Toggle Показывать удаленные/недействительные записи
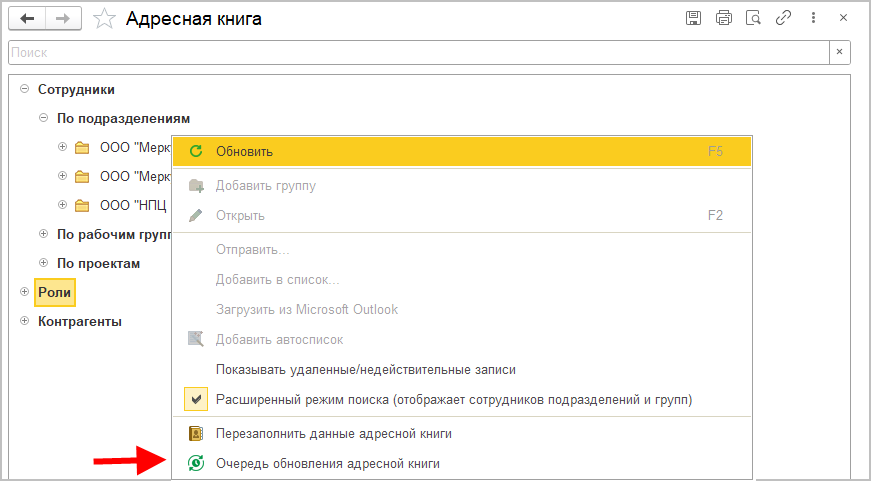 coord(365,369)
